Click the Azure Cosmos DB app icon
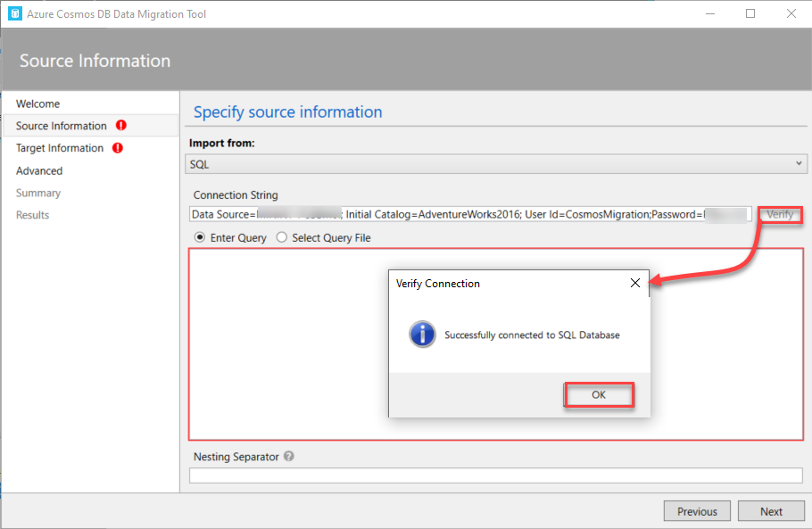Screen dimensions: 812x529 point(14,14)
